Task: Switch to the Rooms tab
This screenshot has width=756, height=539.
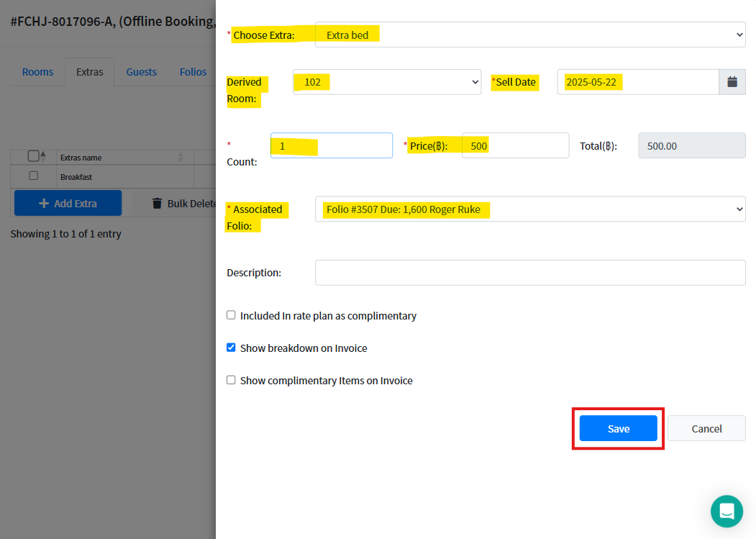Action: click(x=37, y=72)
